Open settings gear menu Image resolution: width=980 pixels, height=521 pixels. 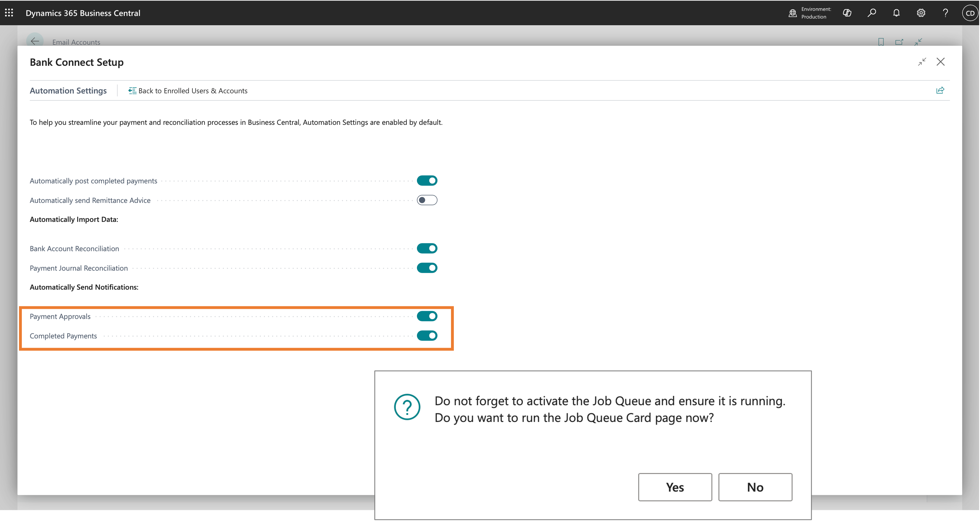[921, 13]
